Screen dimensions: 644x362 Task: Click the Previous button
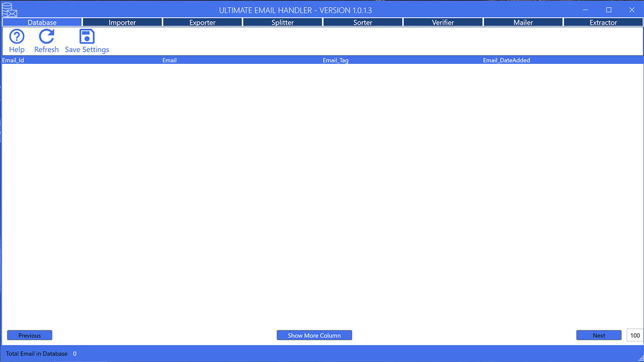29,335
